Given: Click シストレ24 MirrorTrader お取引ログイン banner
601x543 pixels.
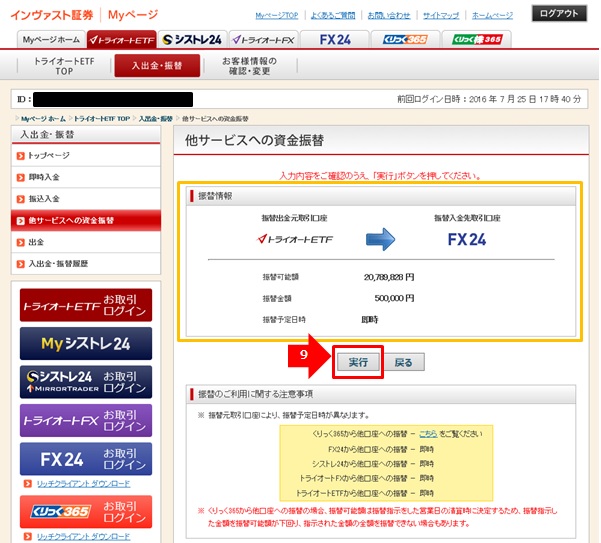Looking at the screenshot, I should [x=86, y=382].
